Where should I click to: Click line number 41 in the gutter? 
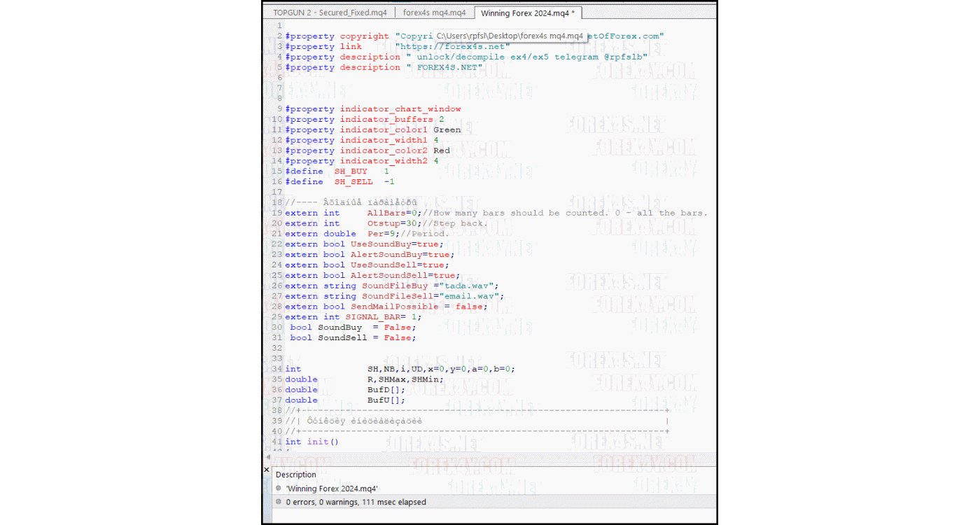276,442
